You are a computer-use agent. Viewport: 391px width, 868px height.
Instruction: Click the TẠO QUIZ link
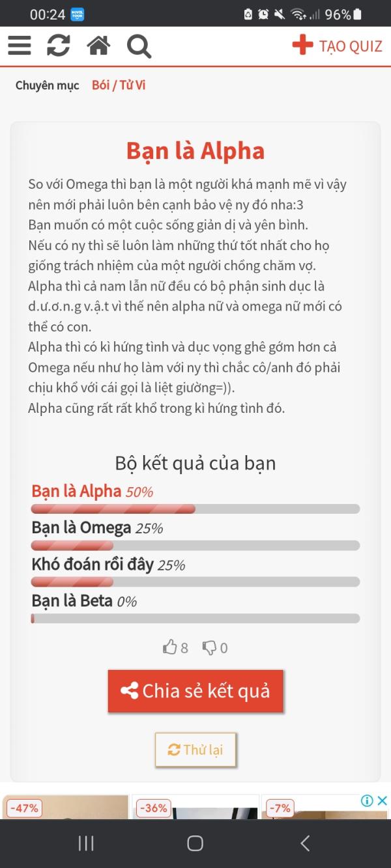point(350,46)
